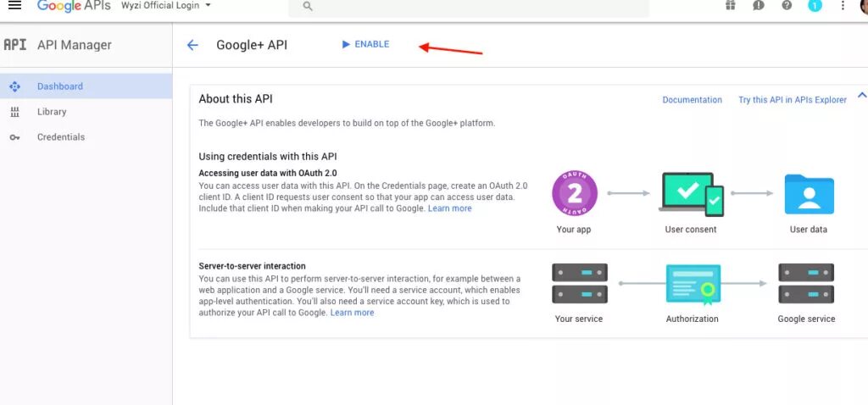Select Dashboard in the sidebar
868x405 pixels.
coord(86,86)
